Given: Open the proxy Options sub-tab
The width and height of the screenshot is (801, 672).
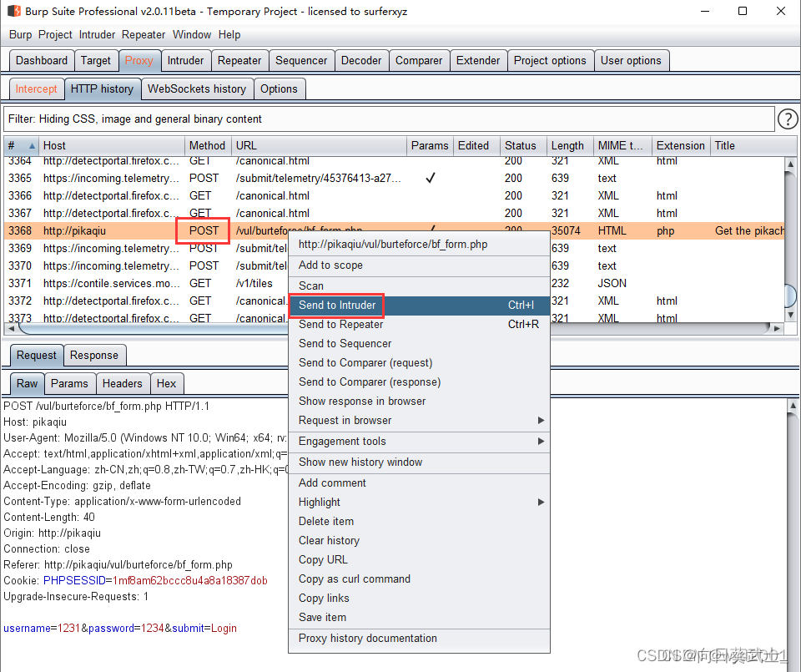Looking at the screenshot, I should (279, 89).
